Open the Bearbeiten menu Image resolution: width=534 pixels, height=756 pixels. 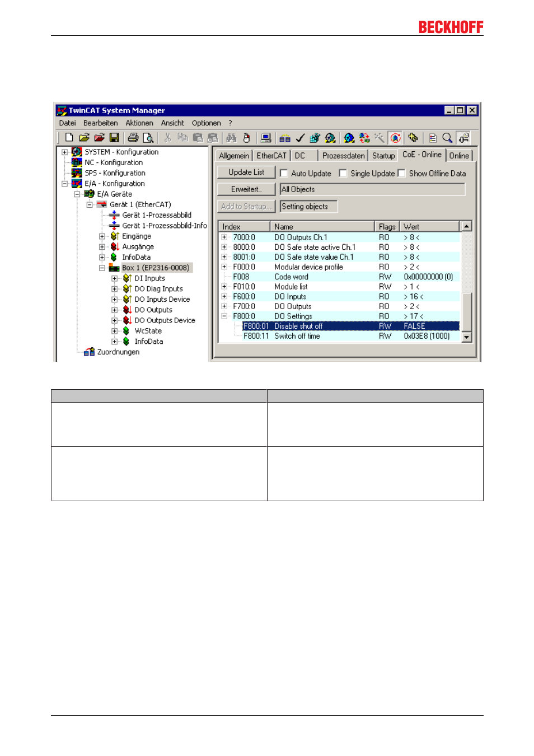100,123
